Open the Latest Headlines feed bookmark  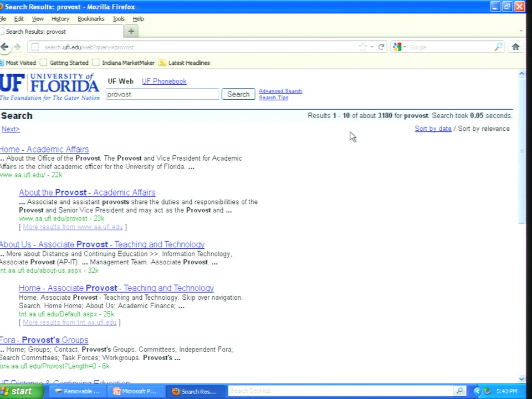185,63
